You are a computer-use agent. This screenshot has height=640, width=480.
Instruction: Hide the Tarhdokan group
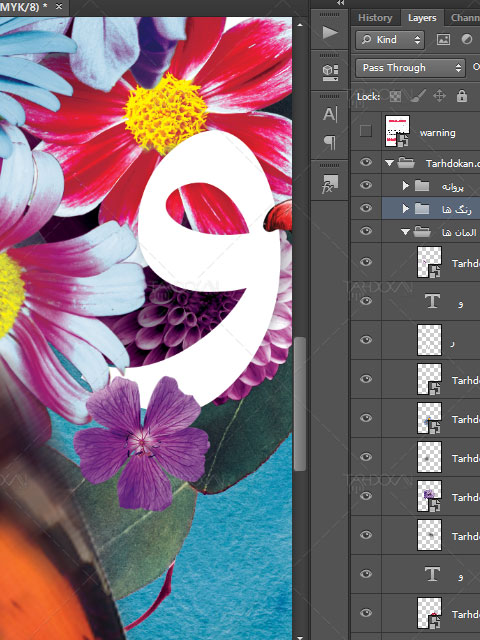366,162
